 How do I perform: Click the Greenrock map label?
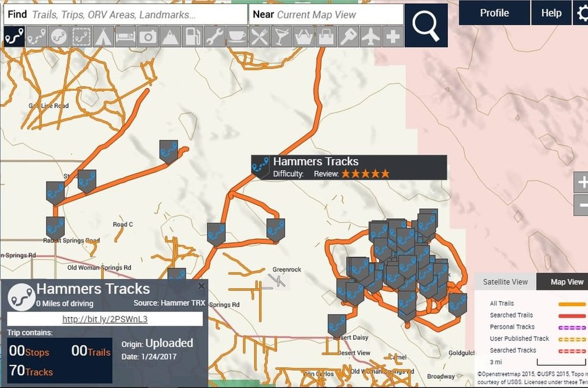pos(287,270)
